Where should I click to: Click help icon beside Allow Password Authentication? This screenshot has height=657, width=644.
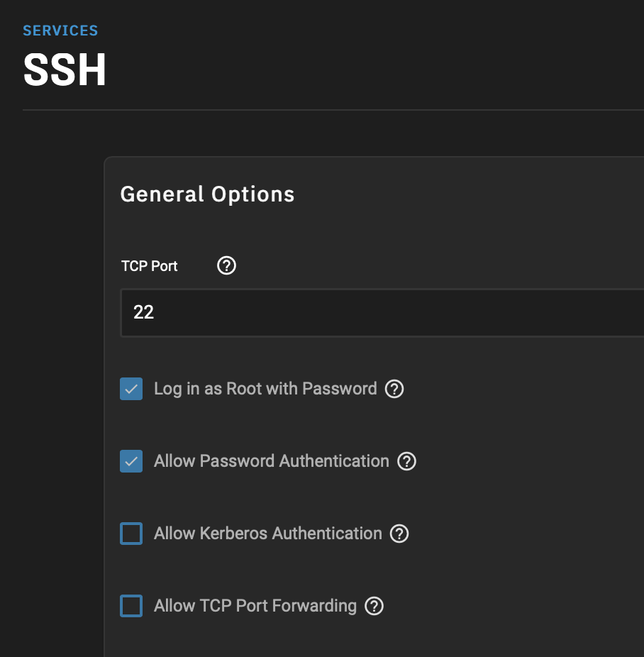pos(406,461)
